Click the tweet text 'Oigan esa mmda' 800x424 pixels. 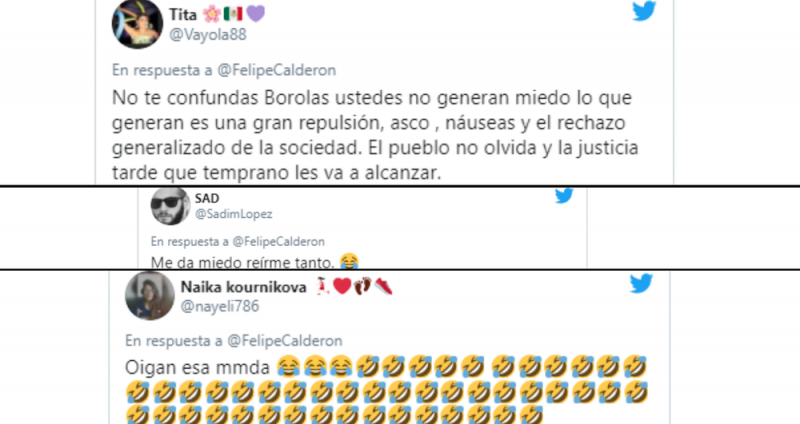197,367
